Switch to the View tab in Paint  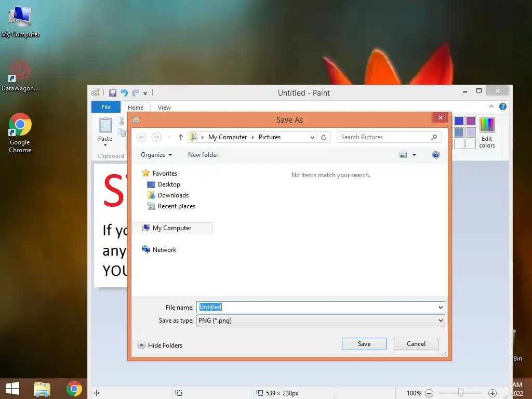click(x=164, y=107)
